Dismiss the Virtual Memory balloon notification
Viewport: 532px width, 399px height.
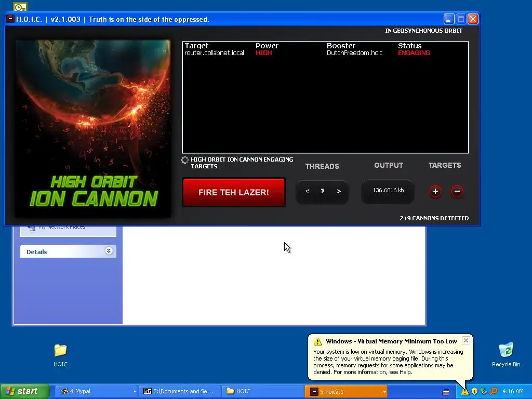click(466, 340)
